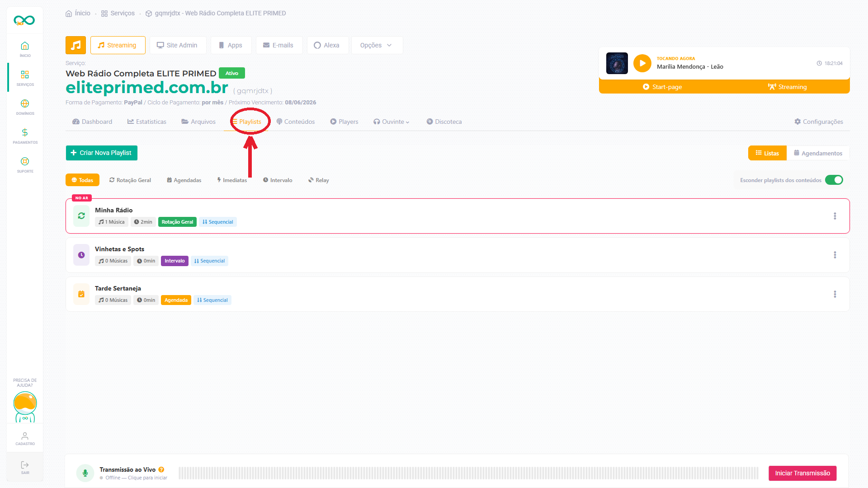Play the now-playing track Marília Mendonça
868x488 pixels.
point(642,63)
